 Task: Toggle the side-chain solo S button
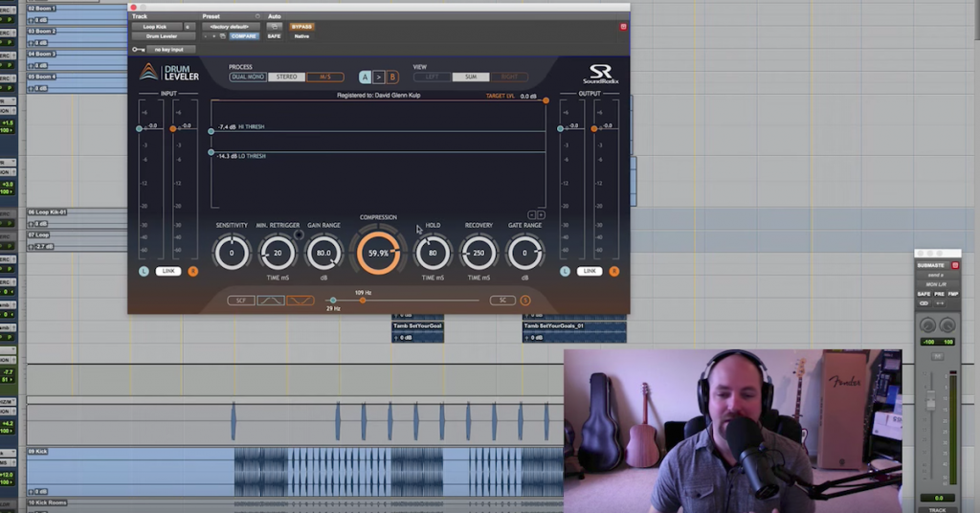pyautogui.click(x=525, y=301)
